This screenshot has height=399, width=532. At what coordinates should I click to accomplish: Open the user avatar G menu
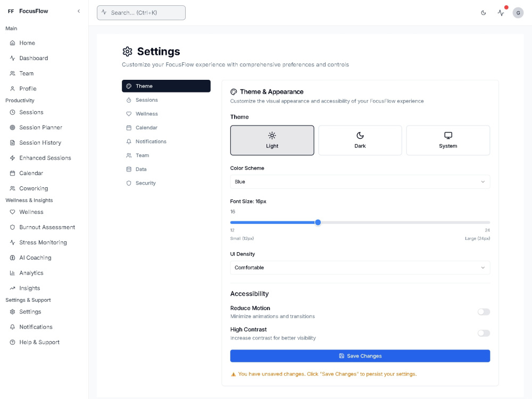pos(518,13)
